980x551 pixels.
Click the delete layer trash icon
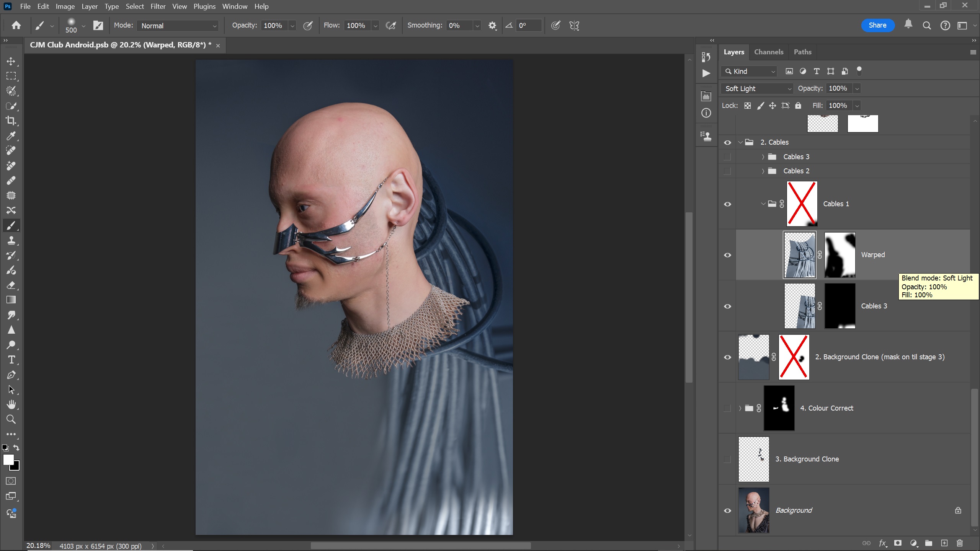tap(959, 543)
